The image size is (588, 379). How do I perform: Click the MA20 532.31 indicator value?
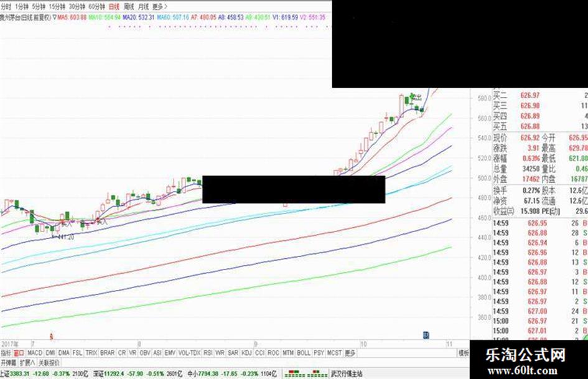[138, 17]
